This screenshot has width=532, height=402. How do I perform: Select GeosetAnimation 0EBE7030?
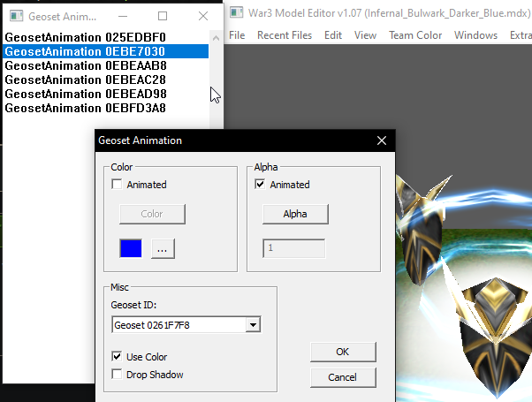pos(105,51)
